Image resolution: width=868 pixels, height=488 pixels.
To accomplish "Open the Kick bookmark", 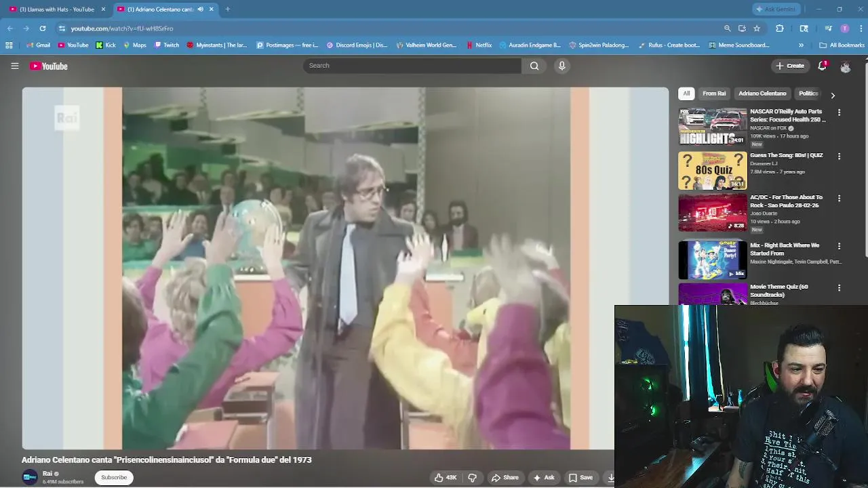I will click(x=106, y=45).
